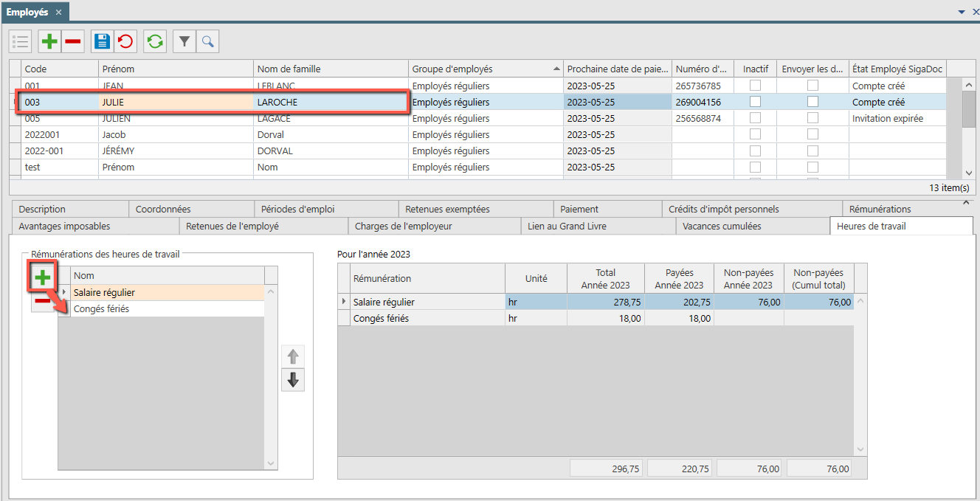This screenshot has width=980, height=501.
Task: Toggle Envoyer checkbox for JULIEN LAGACÉ
Action: click(x=812, y=118)
